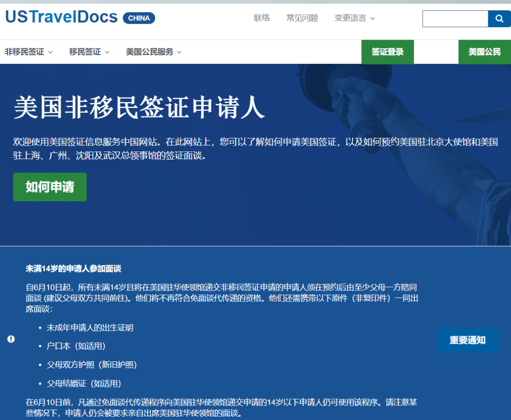Click inside the search input field
511x420 pixels.
(454, 19)
